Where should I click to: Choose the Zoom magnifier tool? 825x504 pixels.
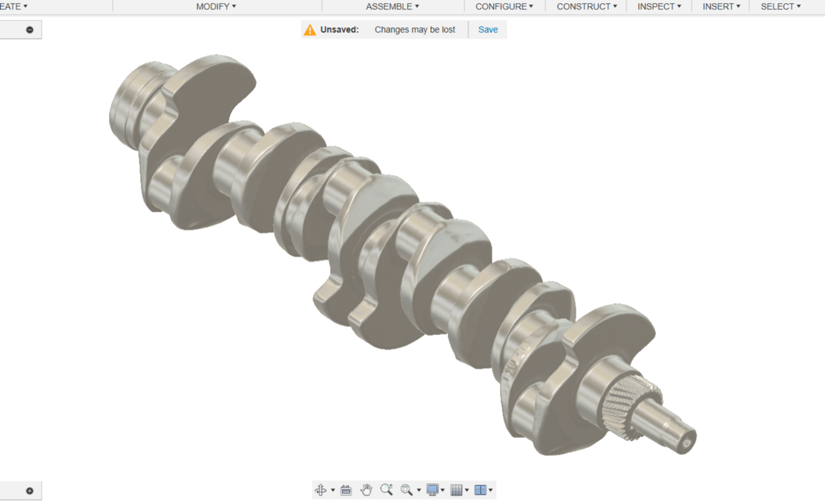coord(387,490)
